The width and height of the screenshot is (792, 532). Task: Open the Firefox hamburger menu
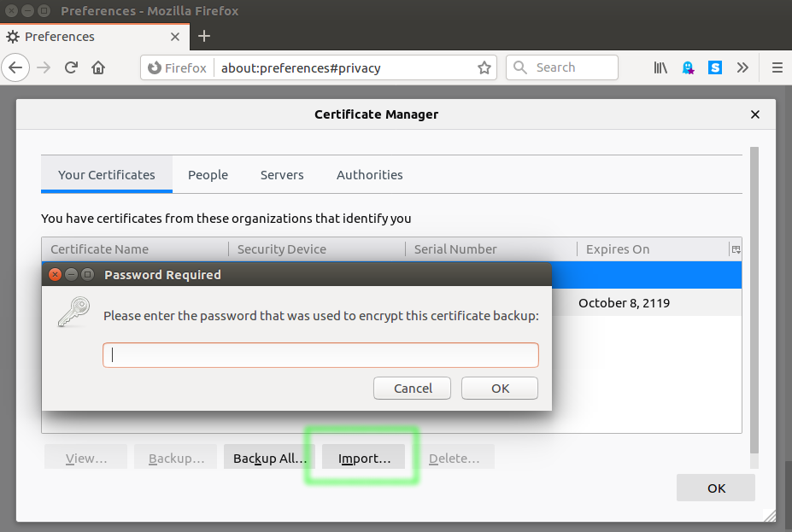pos(776,67)
